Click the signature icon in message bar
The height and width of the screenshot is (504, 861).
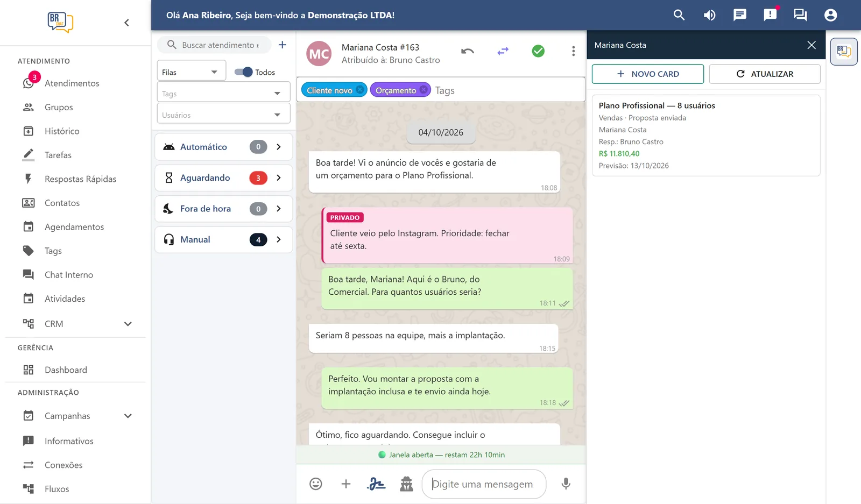pyautogui.click(x=376, y=484)
